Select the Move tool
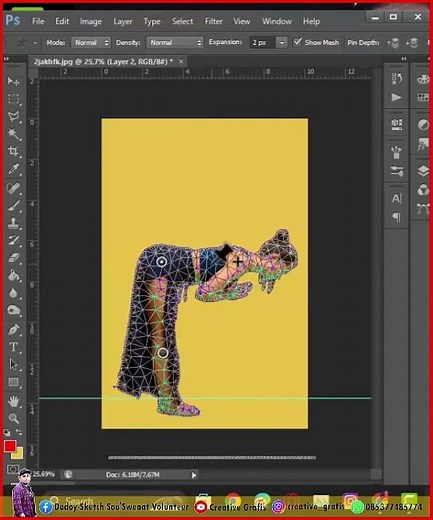Image resolution: width=433 pixels, height=520 pixels. tap(13, 81)
